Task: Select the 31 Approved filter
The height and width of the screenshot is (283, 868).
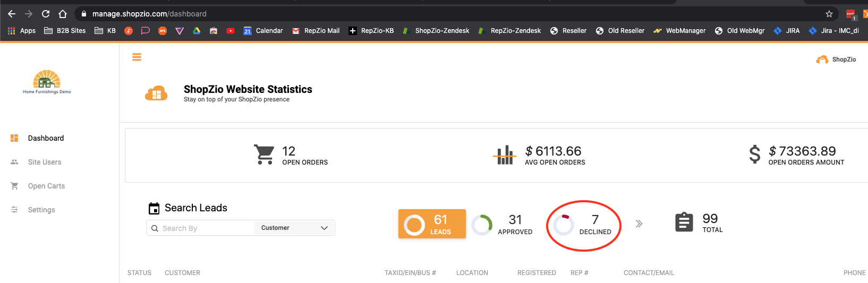Action: [502, 225]
